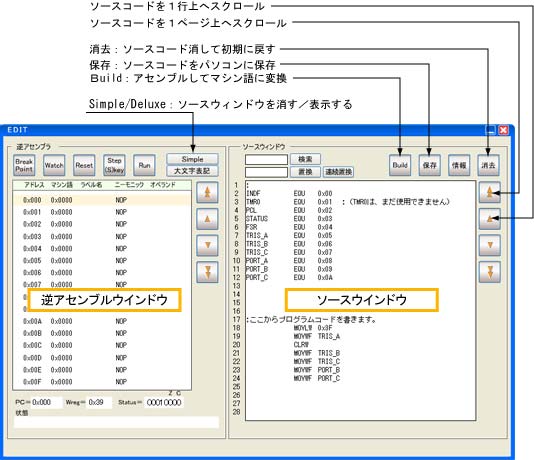534x460 pixels.
Task: Page down in source code window
Action: (x=490, y=272)
